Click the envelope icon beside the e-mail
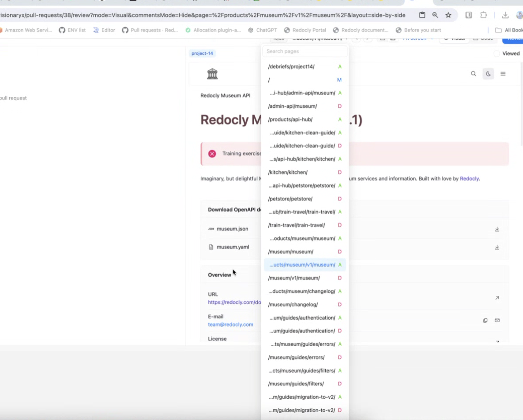The height and width of the screenshot is (420, 523). coord(497,320)
